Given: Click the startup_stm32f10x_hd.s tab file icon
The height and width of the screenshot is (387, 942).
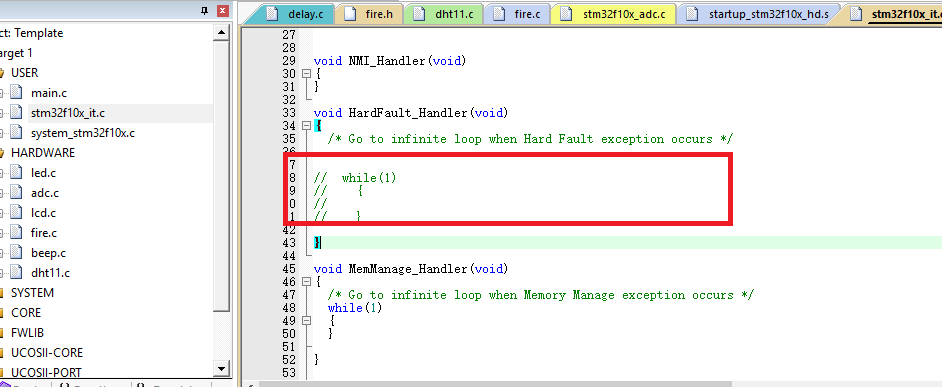Looking at the screenshot, I should [692, 14].
